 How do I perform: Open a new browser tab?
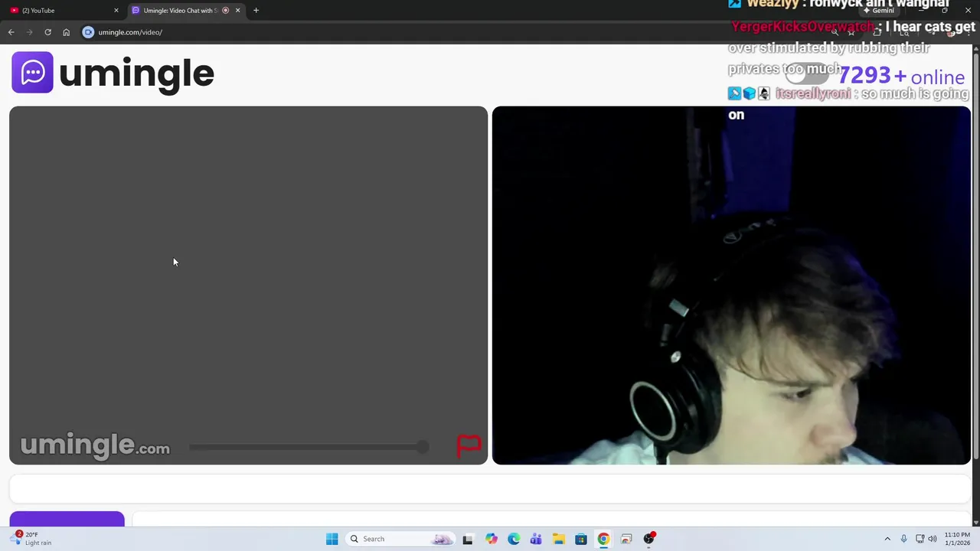[256, 10]
